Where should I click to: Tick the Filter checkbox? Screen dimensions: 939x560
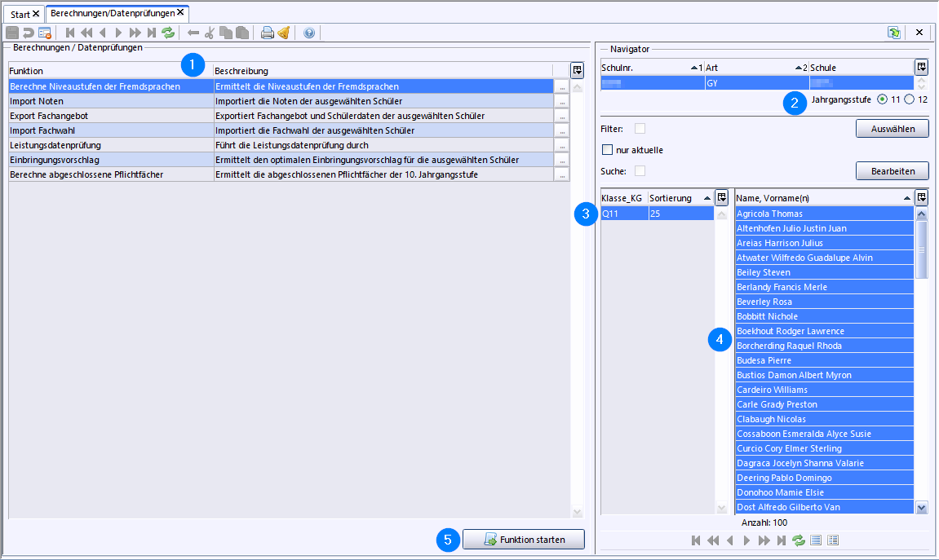(640, 129)
